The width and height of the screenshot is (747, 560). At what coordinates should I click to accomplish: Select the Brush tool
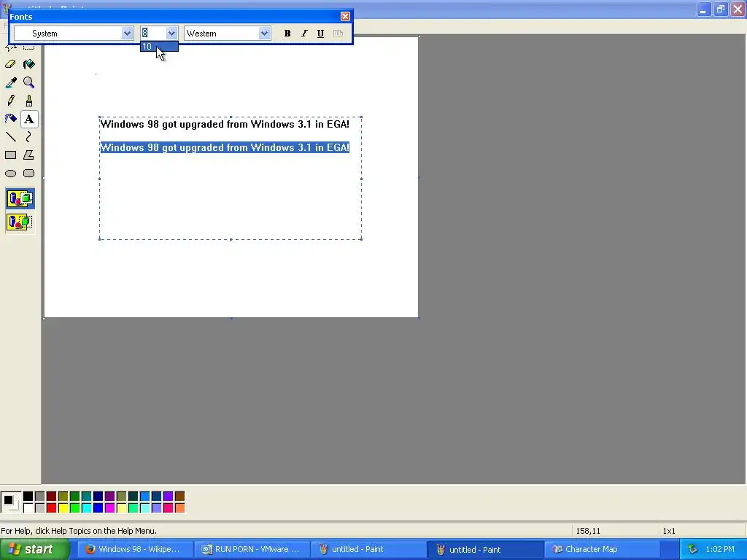28,101
